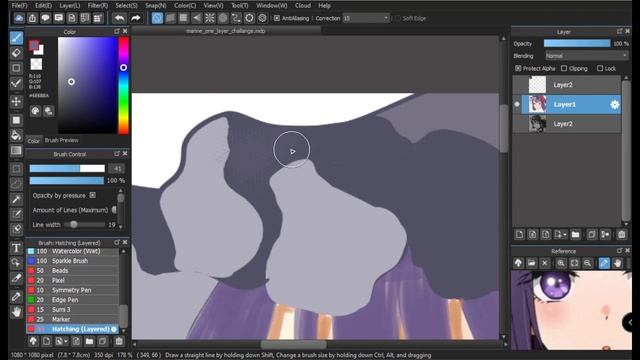Open the add-brush dropdown in brush panel
Image resolution: width=640 pixels, height=360 pixels.
tap(66, 342)
